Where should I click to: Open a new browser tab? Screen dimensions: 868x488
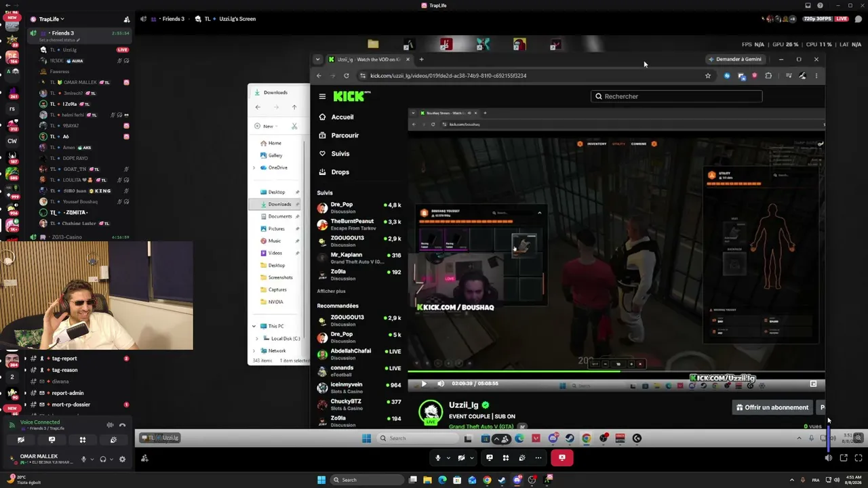pos(421,60)
